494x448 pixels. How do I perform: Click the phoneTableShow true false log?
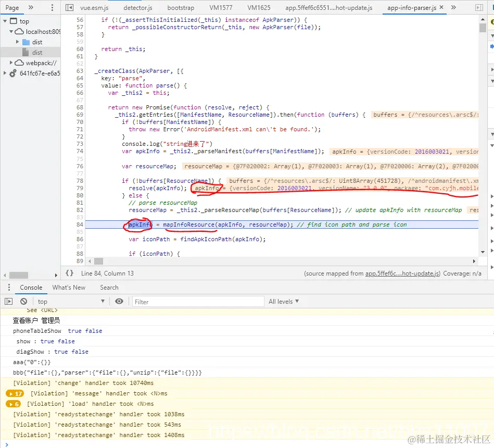tap(58, 331)
